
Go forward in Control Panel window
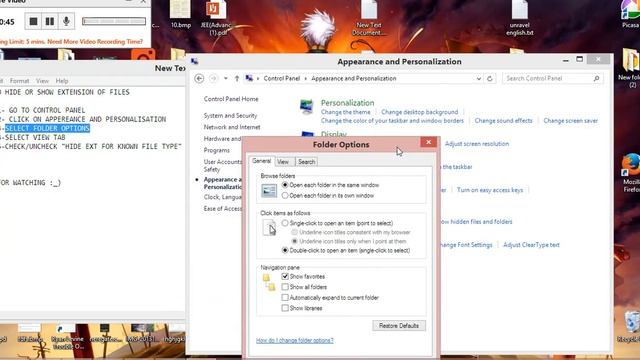(x=213, y=78)
